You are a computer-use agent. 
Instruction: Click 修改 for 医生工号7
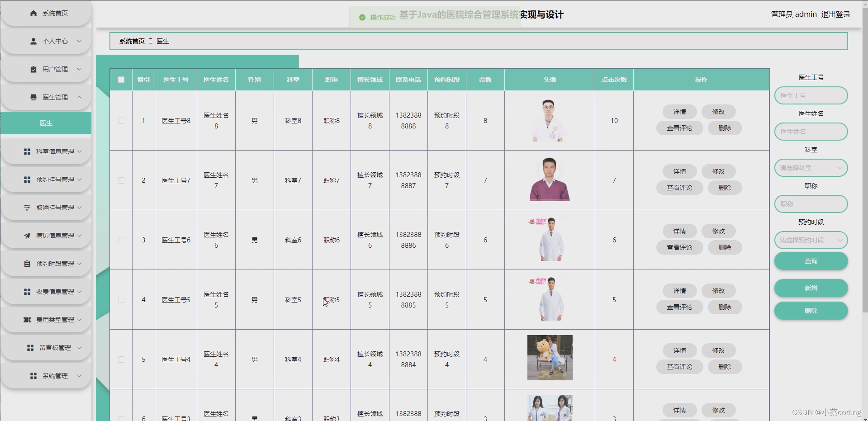[x=718, y=171]
